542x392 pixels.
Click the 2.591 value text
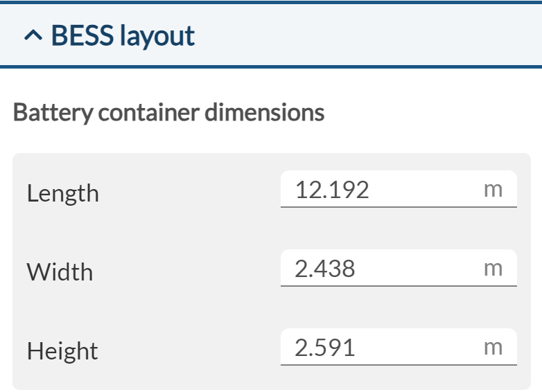[325, 348]
